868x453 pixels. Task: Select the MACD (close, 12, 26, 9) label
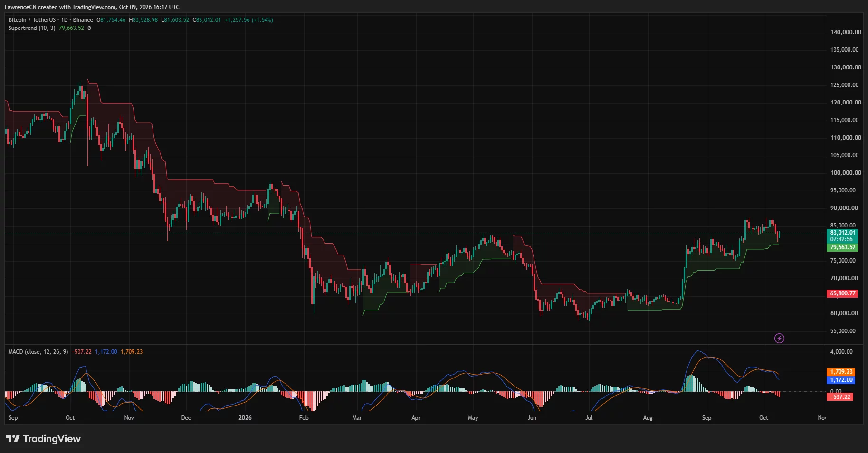[38, 352]
